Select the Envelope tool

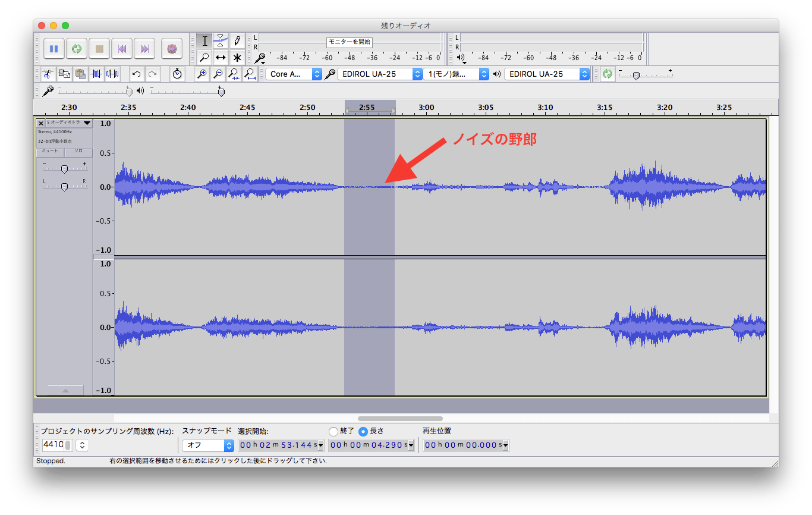tap(221, 41)
